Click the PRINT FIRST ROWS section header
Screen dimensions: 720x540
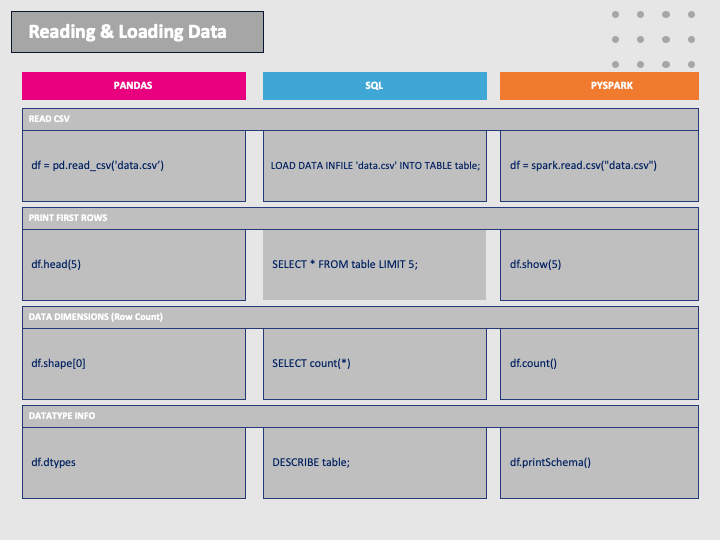click(x=360, y=219)
